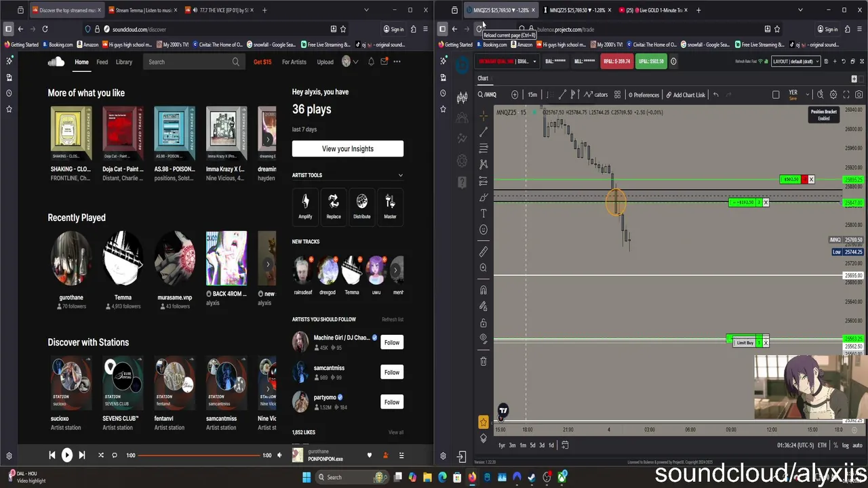Open SoundCloud Library tab
The image size is (868, 488).
click(124, 62)
